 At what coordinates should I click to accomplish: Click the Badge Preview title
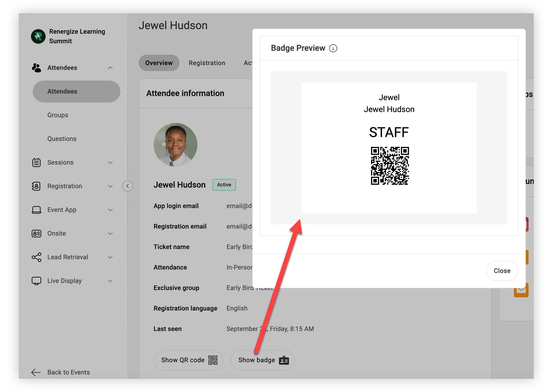pyautogui.click(x=298, y=48)
